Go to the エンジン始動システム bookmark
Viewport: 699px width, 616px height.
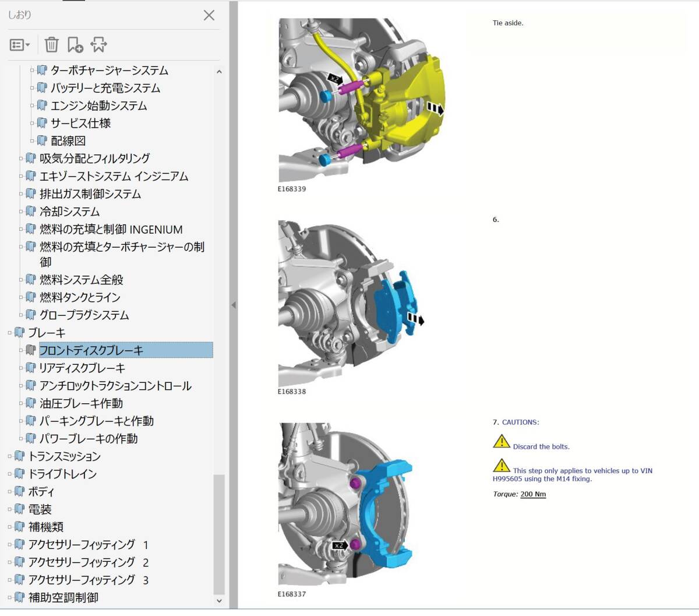pyautogui.click(x=99, y=105)
